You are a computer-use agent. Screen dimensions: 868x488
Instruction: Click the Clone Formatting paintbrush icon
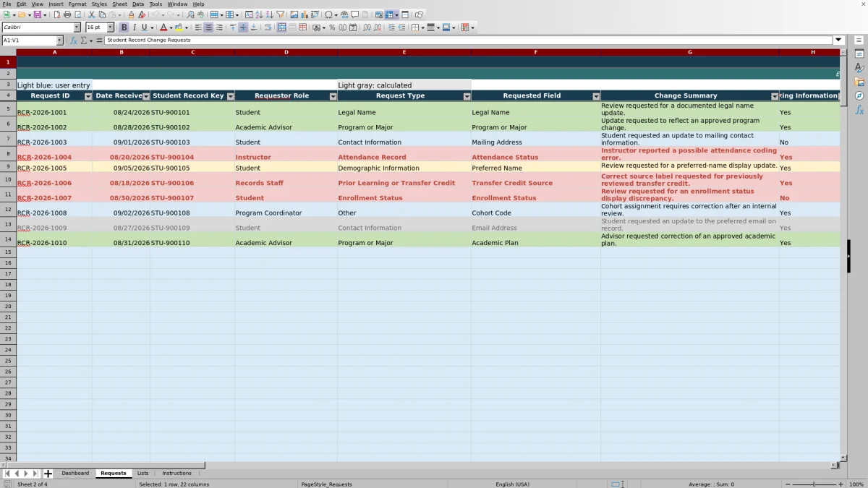click(131, 14)
